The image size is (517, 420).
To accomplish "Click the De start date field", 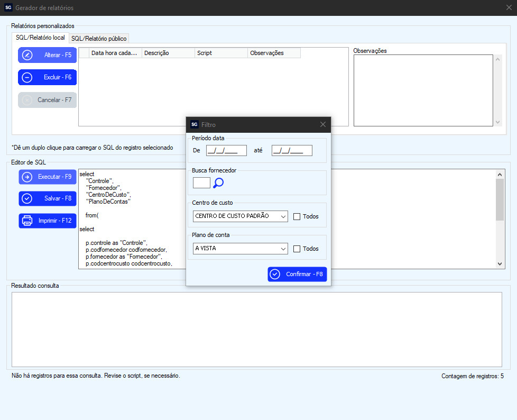I will click(x=226, y=151).
